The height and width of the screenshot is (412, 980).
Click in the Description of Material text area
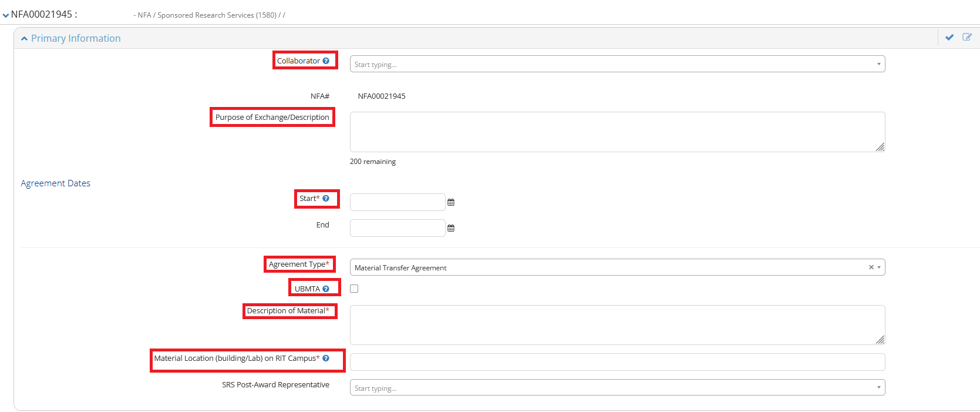click(x=617, y=325)
